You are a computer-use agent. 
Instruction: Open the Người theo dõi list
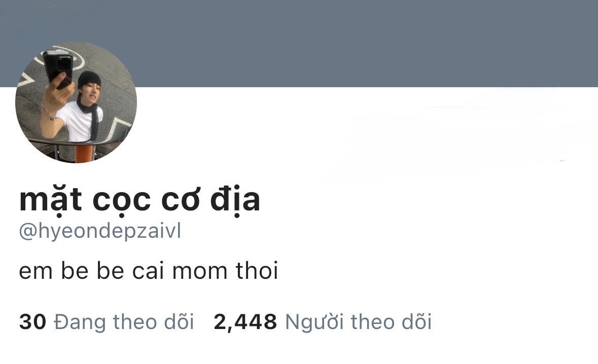359,322
